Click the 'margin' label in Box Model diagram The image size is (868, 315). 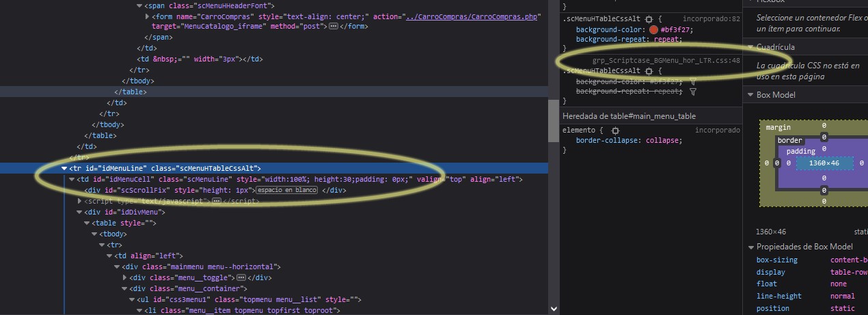click(778, 128)
